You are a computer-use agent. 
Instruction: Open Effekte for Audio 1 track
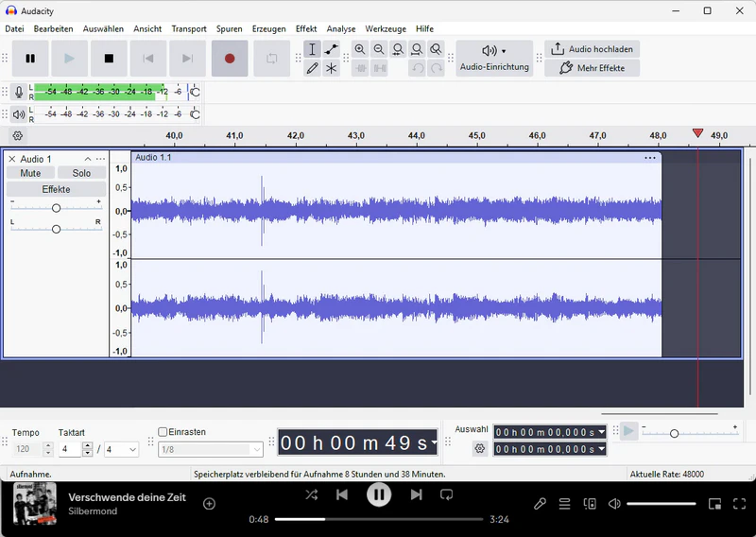click(x=56, y=189)
